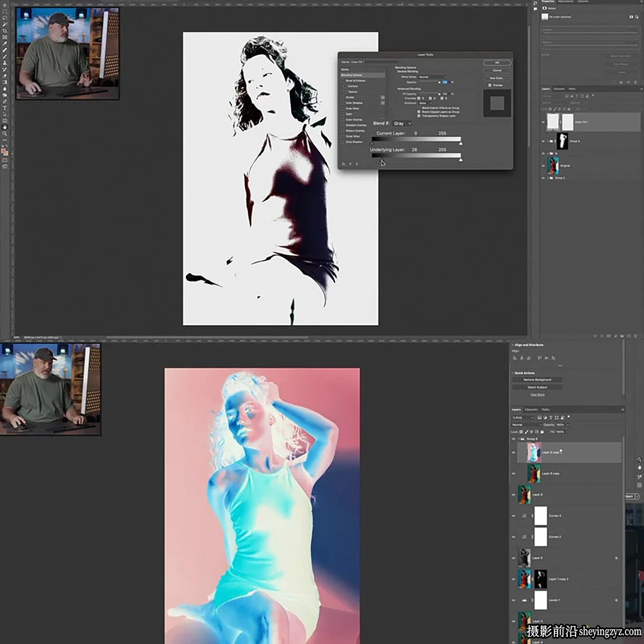
Task: Click the New Style button
Action: pos(497,78)
